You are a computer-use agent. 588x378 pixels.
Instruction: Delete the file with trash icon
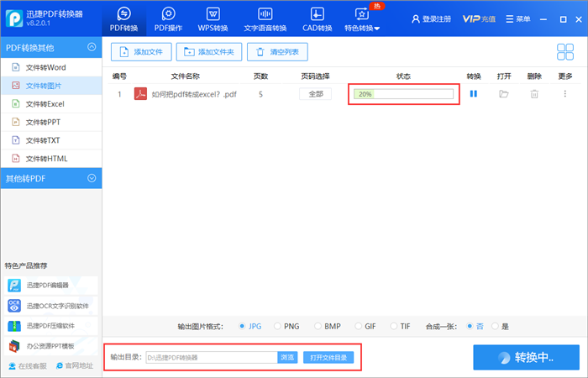pos(534,94)
